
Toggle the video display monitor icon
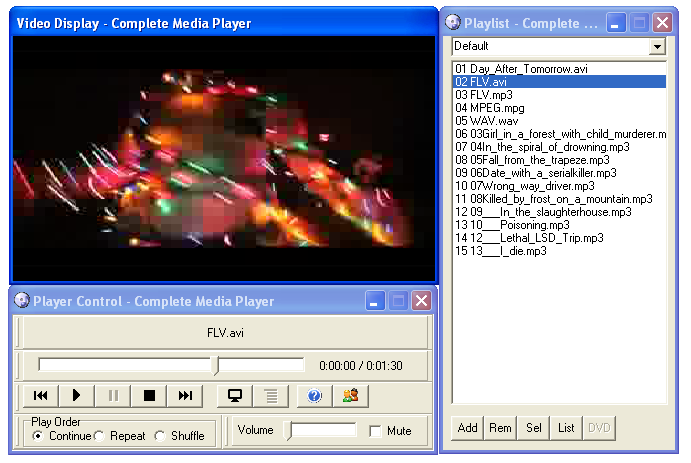click(x=235, y=396)
